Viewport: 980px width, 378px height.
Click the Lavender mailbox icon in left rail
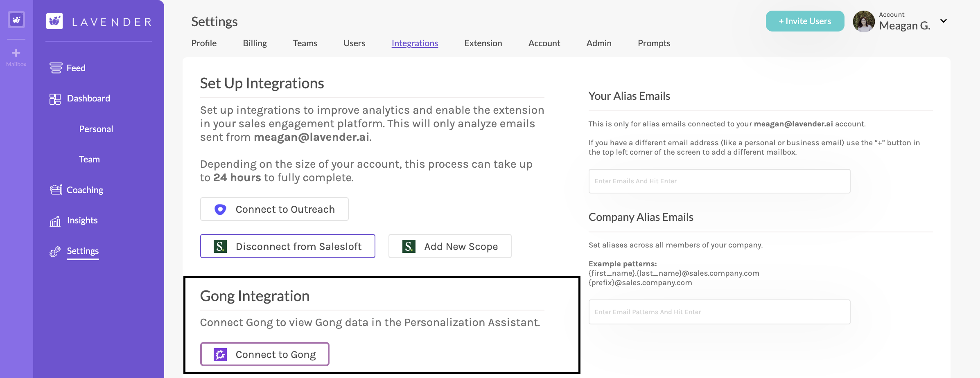(16, 20)
